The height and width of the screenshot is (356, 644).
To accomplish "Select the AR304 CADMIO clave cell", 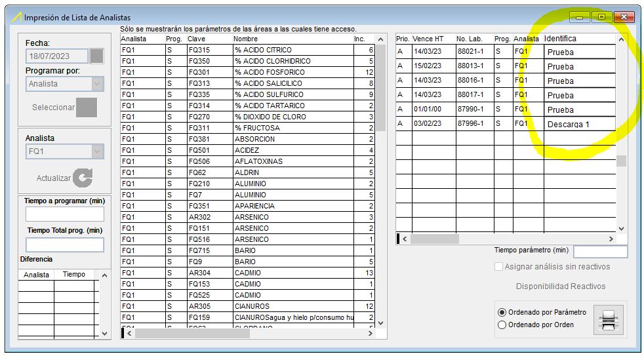I will coord(209,273).
